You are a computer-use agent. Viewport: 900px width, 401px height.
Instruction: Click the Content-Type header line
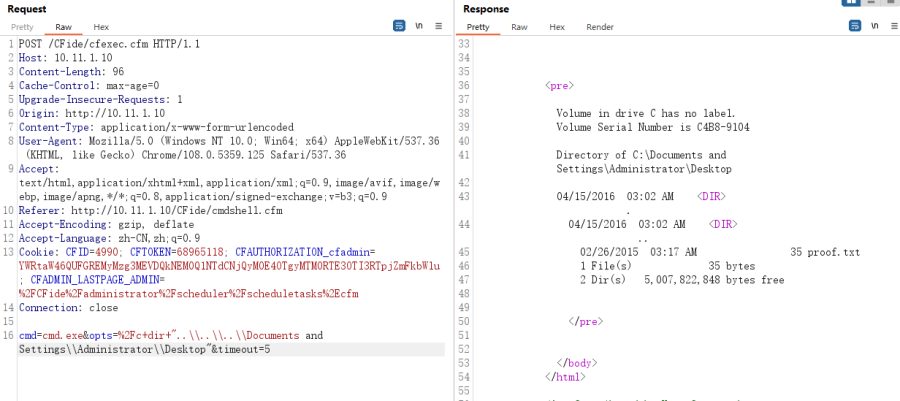(x=156, y=127)
